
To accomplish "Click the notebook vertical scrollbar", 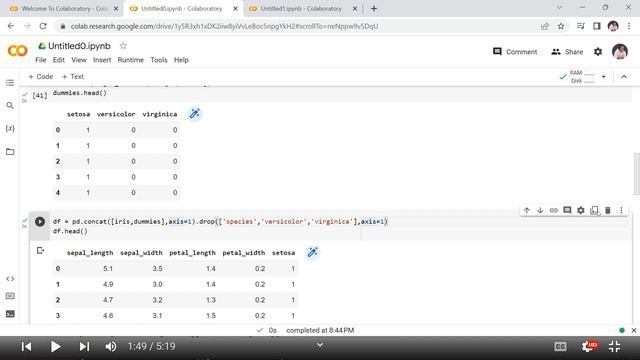I will click(x=636, y=174).
